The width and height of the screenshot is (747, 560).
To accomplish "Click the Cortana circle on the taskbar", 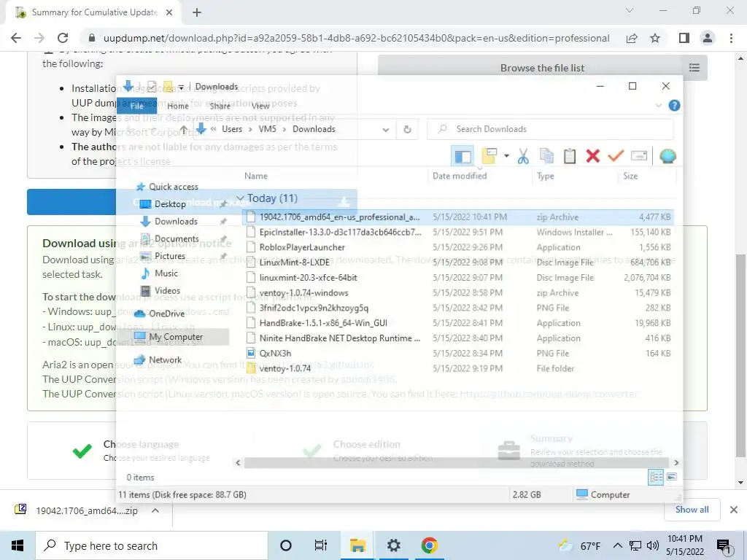I will (x=286, y=545).
